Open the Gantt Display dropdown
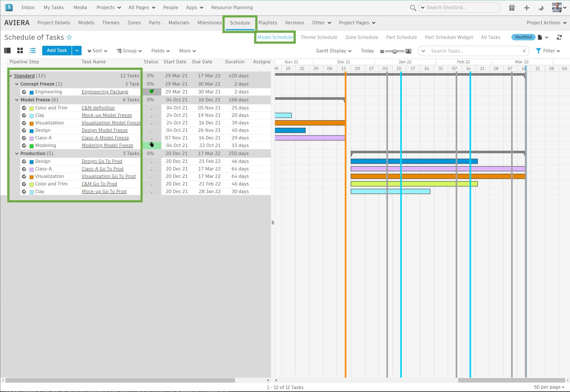 point(333,50)
